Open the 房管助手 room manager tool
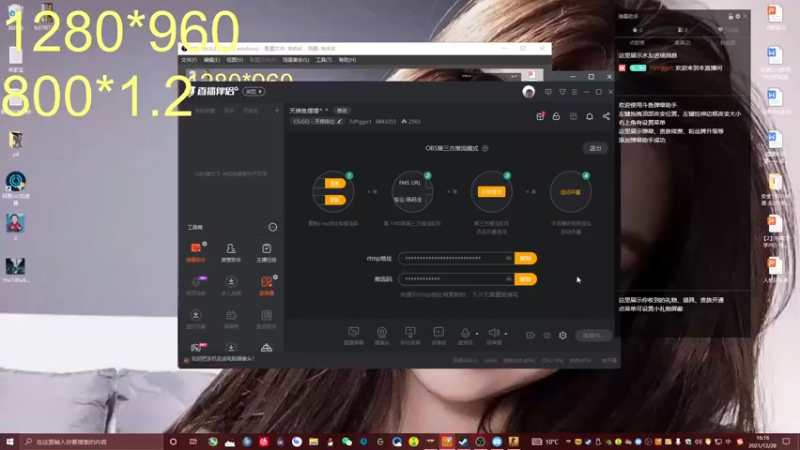This screenshot has height=450, width=800. click(x=231, y=252)
